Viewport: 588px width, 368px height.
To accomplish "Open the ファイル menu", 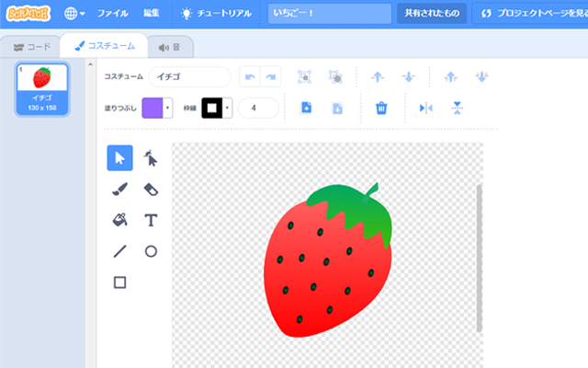I will pyautogui.click(x=112, y=14).
